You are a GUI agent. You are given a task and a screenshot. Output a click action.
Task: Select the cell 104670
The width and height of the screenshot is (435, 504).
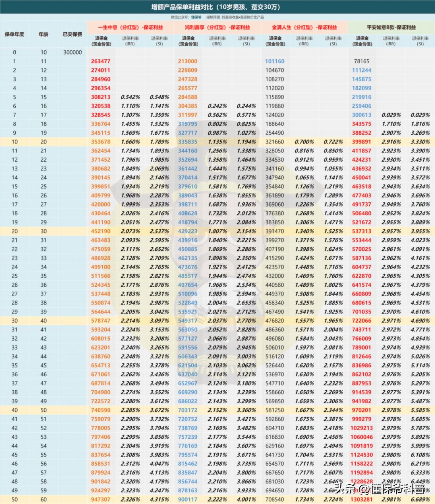tap(275, 70)
